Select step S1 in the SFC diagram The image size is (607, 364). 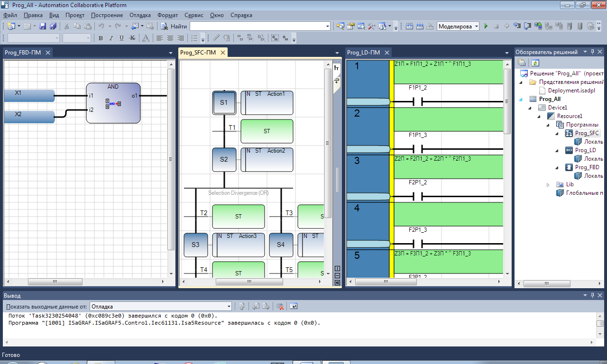pyautogui.click(x=224, y=103)
